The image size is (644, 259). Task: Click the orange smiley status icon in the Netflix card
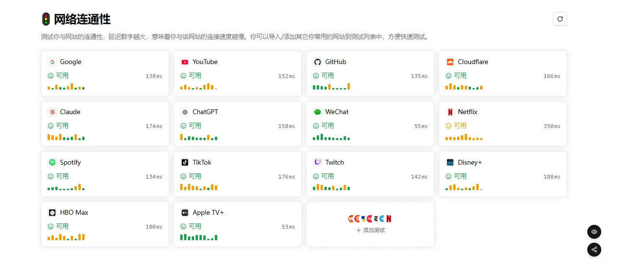(x=448, y=126)
